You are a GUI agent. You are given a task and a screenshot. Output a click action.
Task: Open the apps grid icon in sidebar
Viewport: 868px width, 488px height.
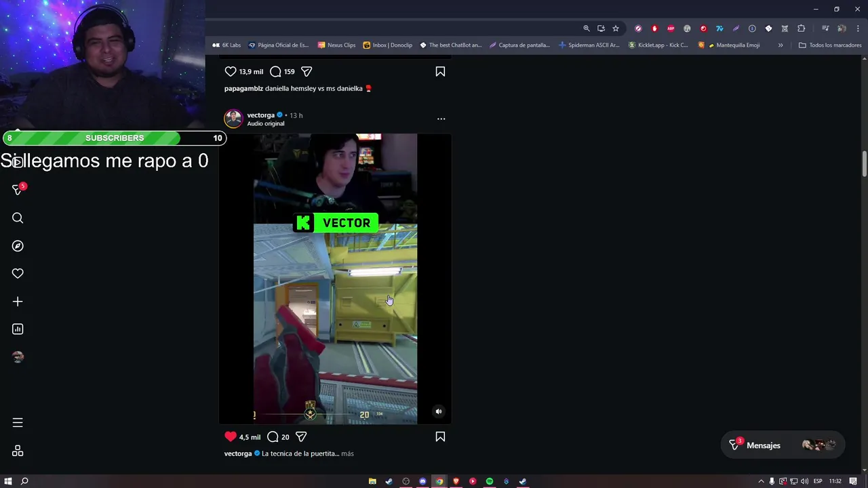(x=18, y=451)
